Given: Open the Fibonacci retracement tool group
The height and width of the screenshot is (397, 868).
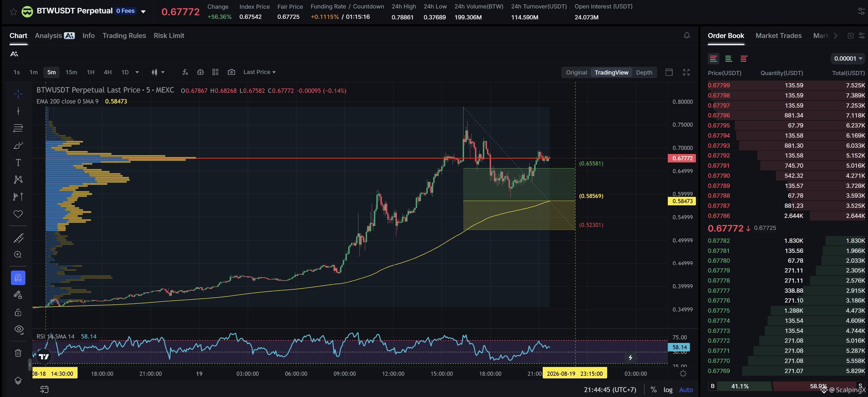Looking at the screenshot, I should (18, 128).
